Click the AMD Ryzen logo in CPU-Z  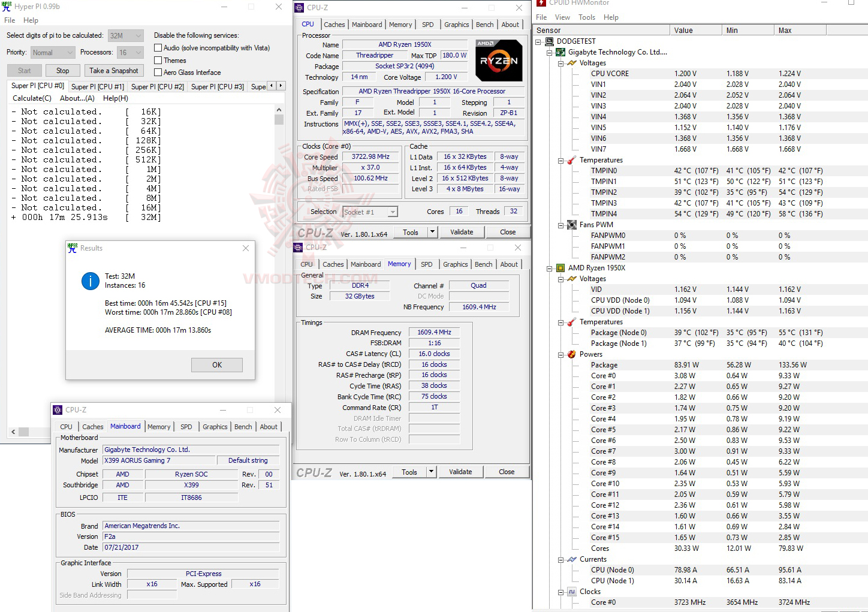[x=498, y=59]
